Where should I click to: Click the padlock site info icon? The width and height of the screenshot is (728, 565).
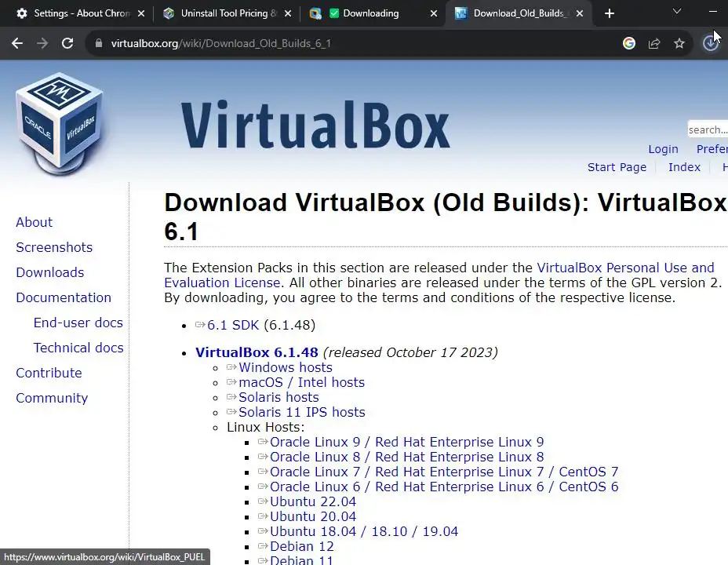click(x=98, y=43)
